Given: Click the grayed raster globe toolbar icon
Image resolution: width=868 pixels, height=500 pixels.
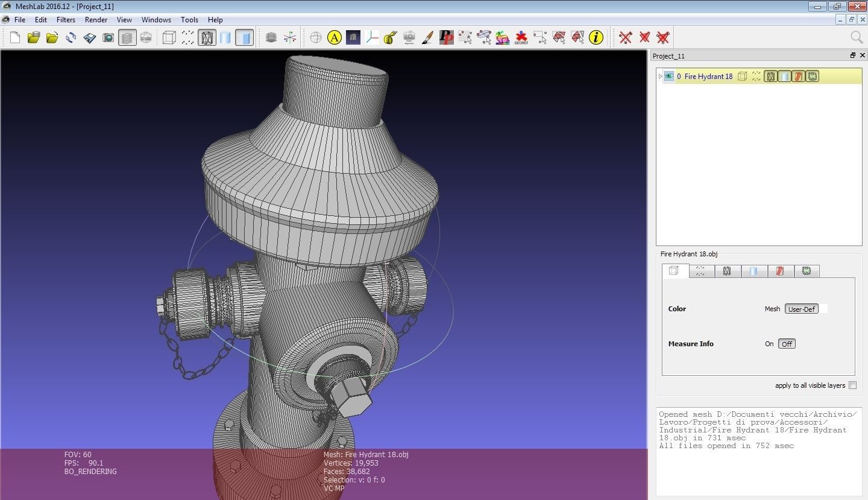Looking at the screenshot, I should [146, 37].
